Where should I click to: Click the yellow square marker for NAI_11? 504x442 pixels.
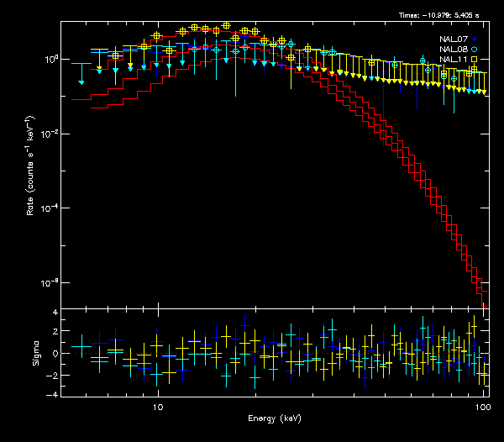point(475,60)
